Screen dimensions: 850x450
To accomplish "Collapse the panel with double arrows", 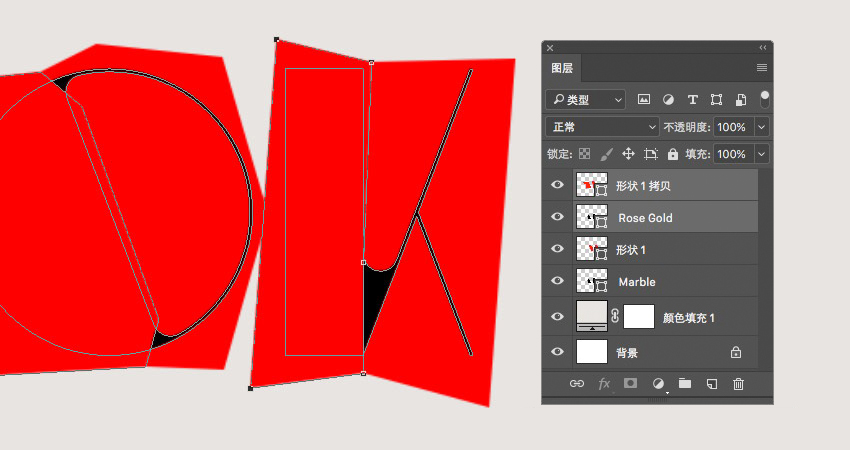I will click(x=763, y=48).
